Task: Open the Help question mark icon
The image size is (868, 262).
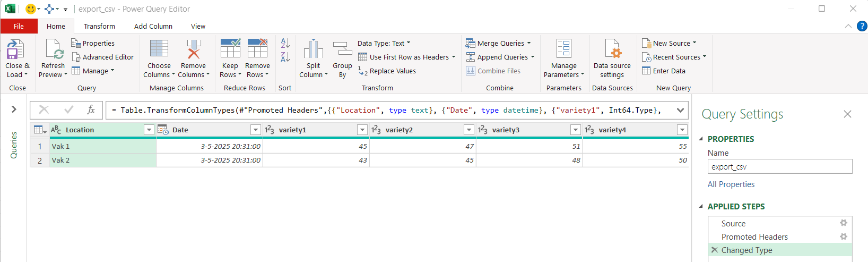Action: click(x=862, y=26)
